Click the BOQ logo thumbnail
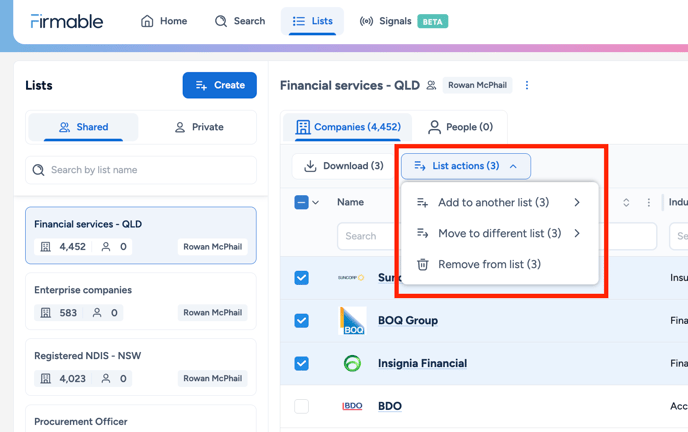This screenshot has width=688, height=432. coord(353,321)
